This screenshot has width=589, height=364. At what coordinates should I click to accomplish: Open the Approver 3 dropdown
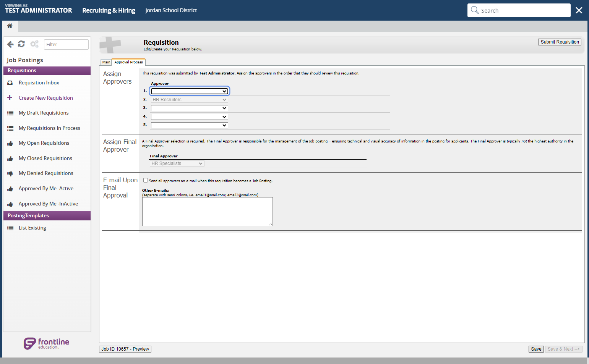pyautogui.click(x=190, y=108)
